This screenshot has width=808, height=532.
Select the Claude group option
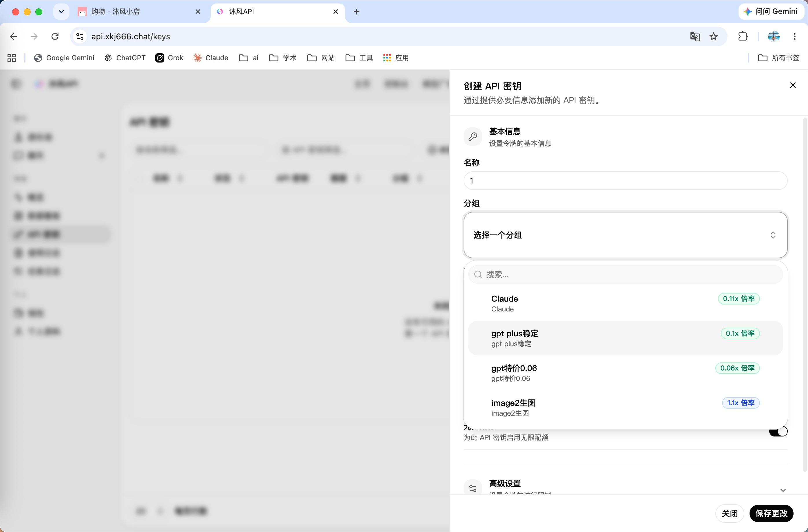coord(625,304)
